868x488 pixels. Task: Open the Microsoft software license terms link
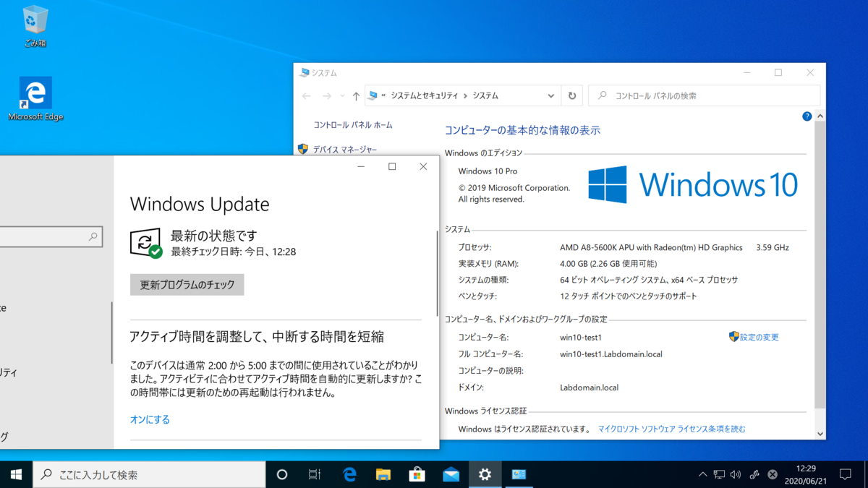[x=671, y=429]
